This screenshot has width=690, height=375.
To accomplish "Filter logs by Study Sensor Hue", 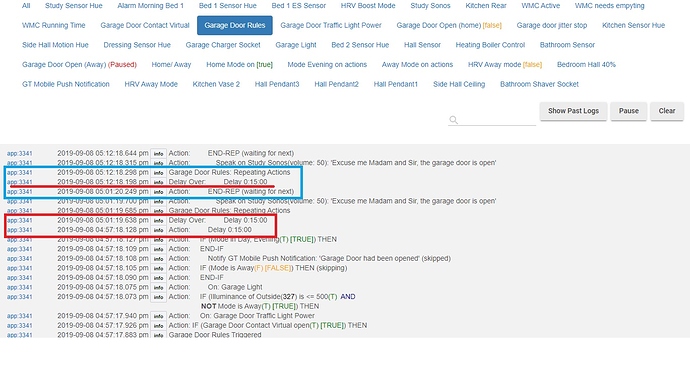I will pyautogui.click(x=73, y=6).
